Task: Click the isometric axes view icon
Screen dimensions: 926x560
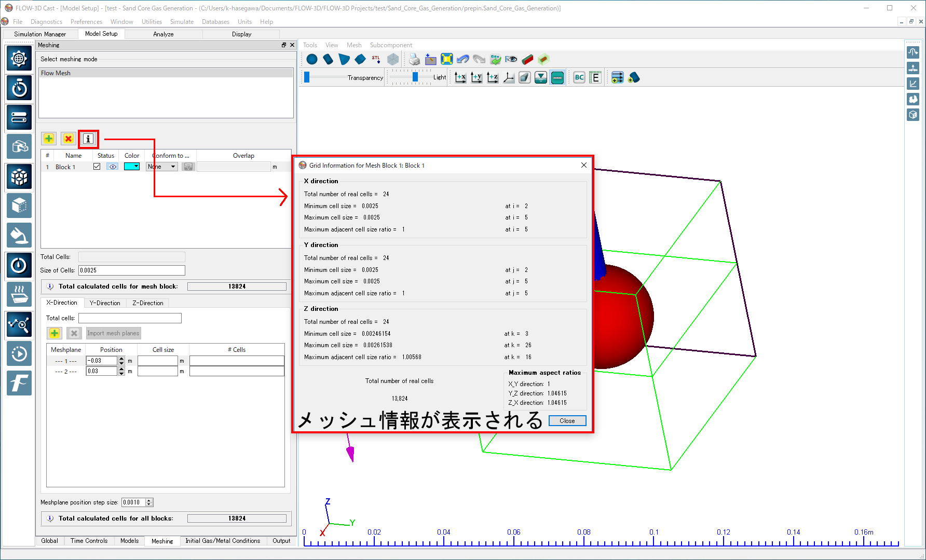Action: click(x=509, y=78)
